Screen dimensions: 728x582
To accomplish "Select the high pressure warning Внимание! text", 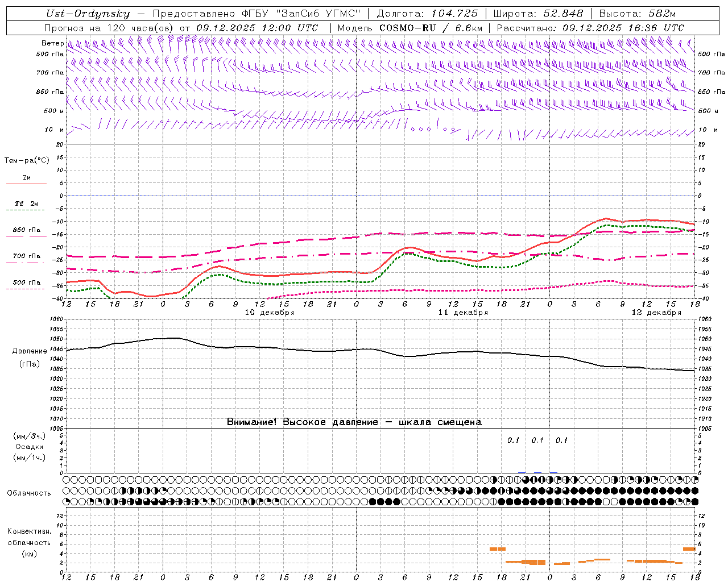I will coord(354,422).
